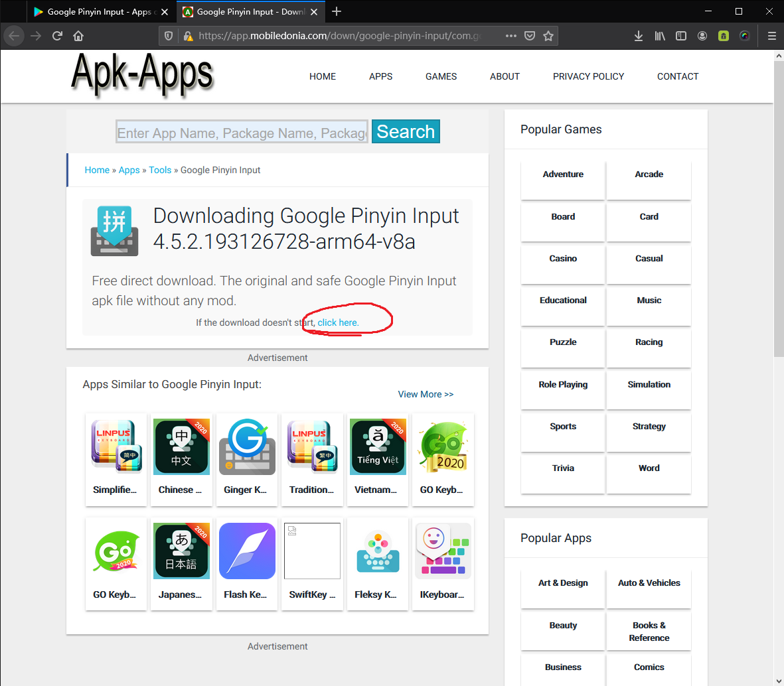Open a new browser tab

337,11
